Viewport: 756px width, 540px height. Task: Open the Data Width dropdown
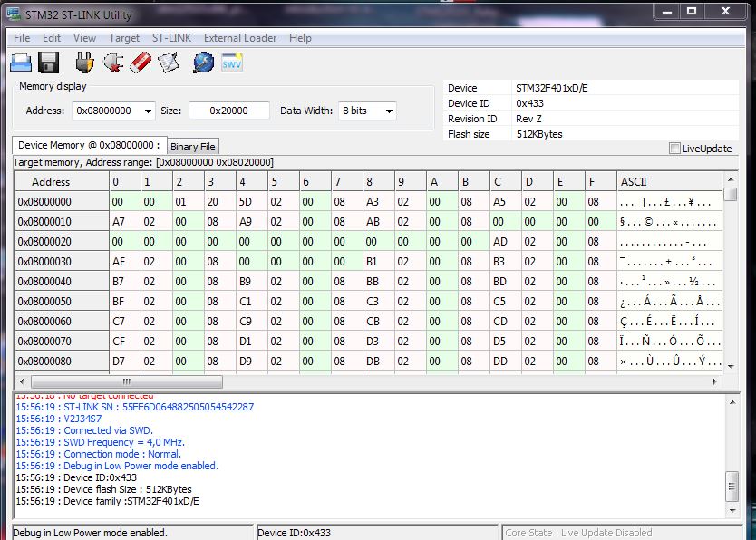pyautogui.click(x=367, y=111)
